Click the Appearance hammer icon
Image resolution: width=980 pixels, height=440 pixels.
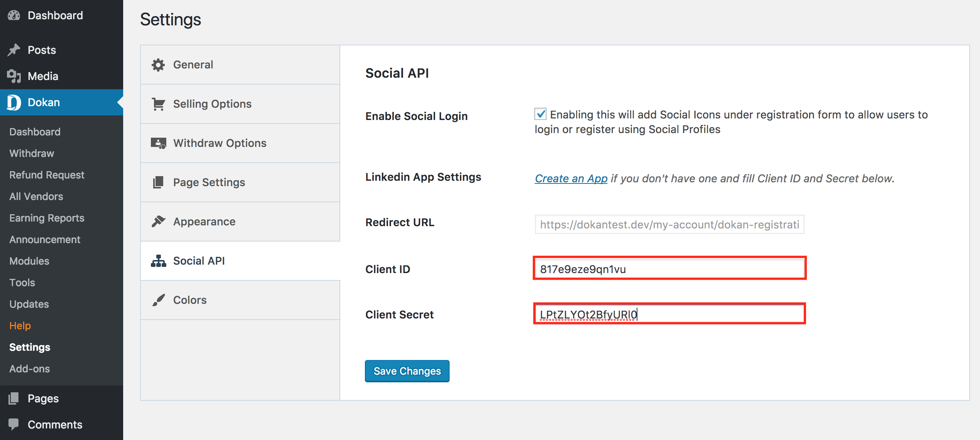point(158,222)
